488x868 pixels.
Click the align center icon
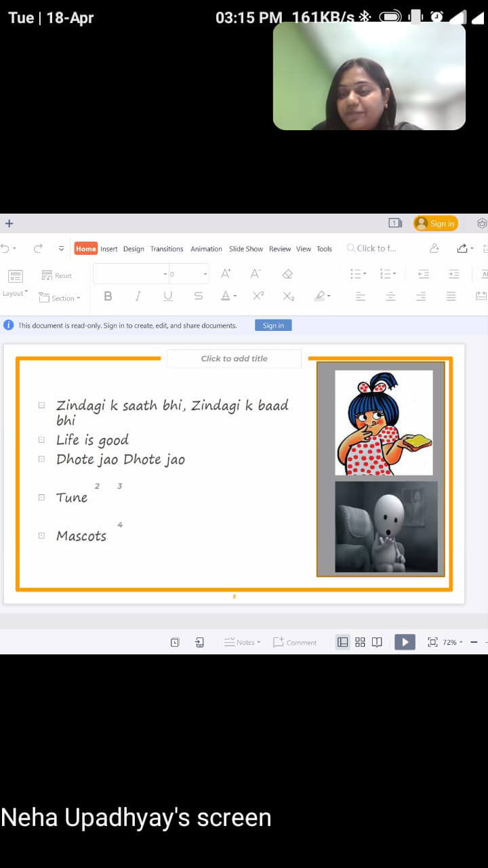pyautogui.click(x=391, y=296)
